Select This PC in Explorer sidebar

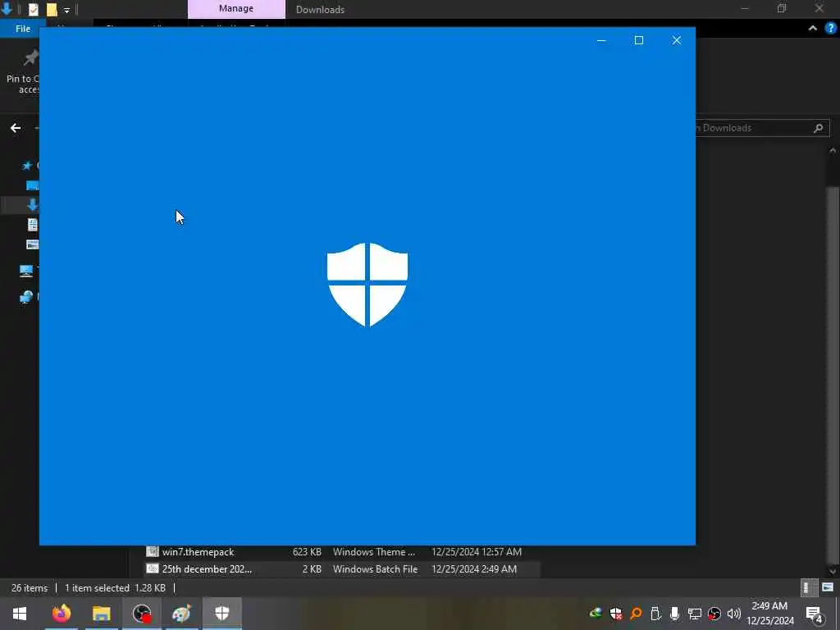pos(26,271)
